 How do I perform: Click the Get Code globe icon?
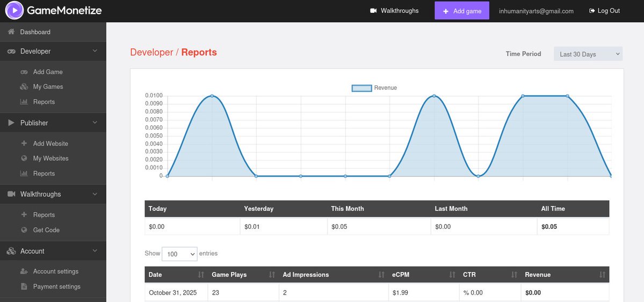(x=24, y=230)
